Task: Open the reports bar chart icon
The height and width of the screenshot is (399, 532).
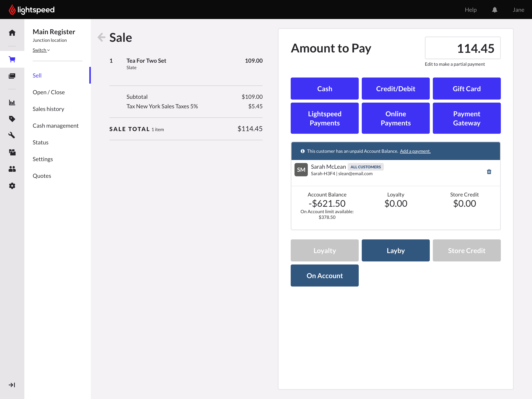Action: (12, 102)
